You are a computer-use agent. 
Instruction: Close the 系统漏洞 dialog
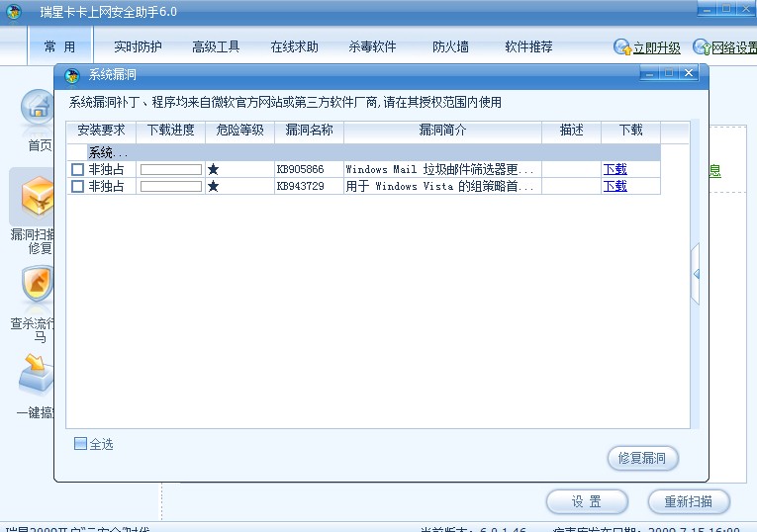[689, 73]
